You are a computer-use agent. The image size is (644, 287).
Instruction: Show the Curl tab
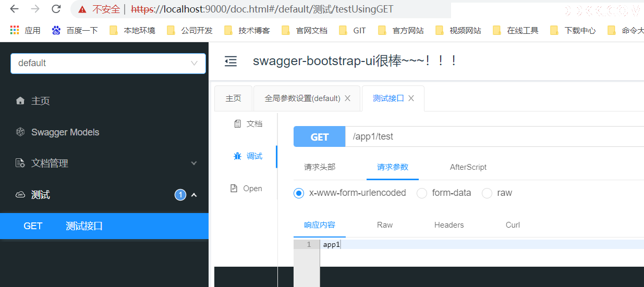click(513, 225)
